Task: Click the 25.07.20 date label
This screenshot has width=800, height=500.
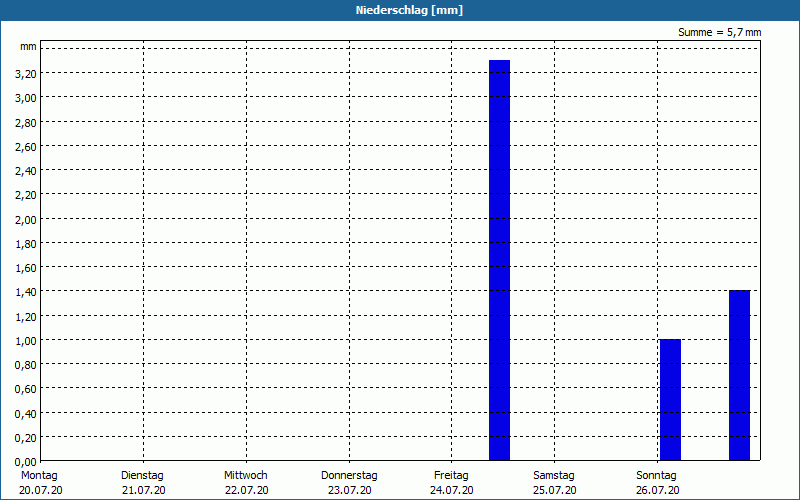Action: [x=555, y=490]
